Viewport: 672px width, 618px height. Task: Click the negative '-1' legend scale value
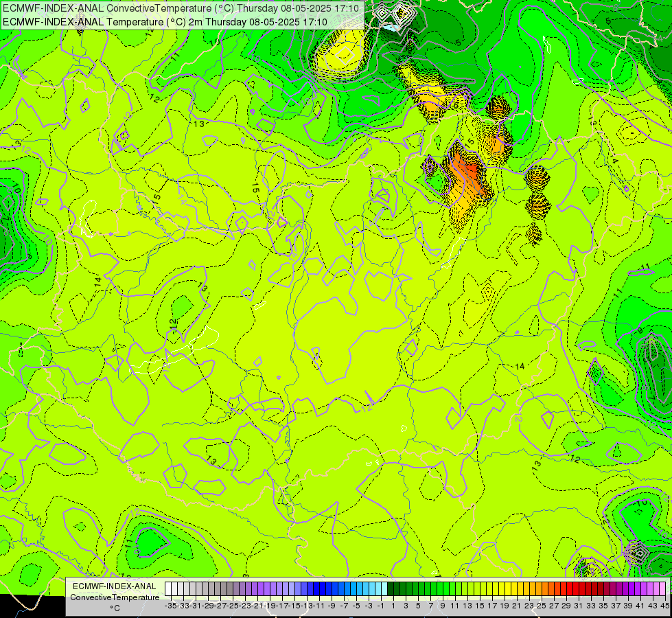[381, 606]
